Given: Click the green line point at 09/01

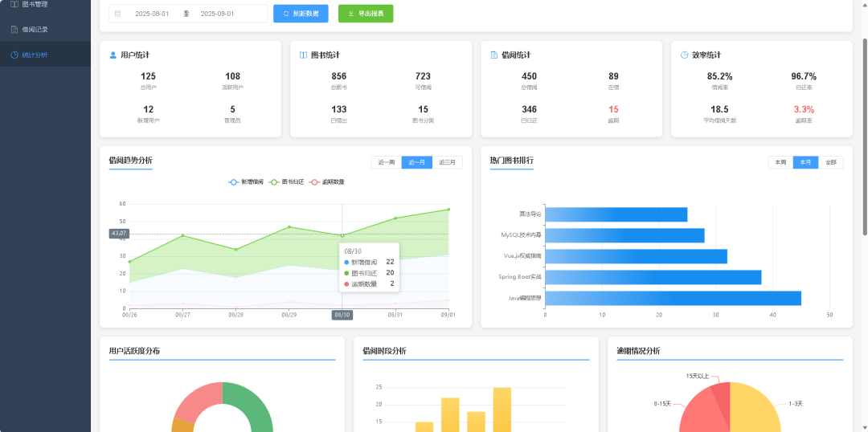Looking at the screenshot, I should (x=448, y=210).
